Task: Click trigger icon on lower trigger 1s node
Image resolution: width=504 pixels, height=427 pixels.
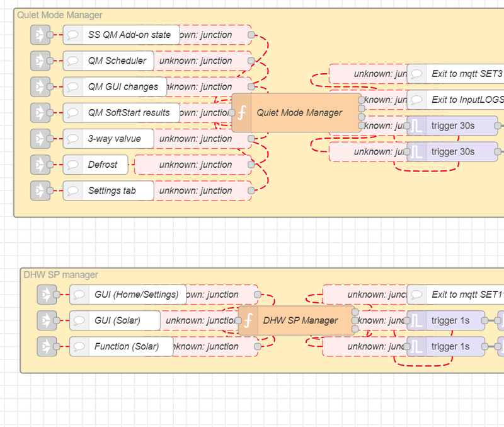Action: [x=417, y=346]
